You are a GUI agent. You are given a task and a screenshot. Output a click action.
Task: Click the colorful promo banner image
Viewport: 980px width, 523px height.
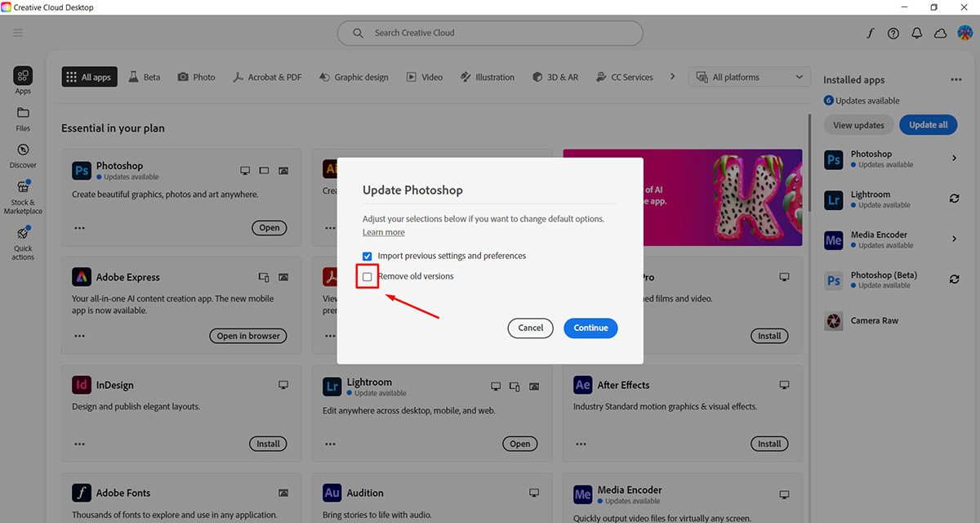tap(723, 197)
